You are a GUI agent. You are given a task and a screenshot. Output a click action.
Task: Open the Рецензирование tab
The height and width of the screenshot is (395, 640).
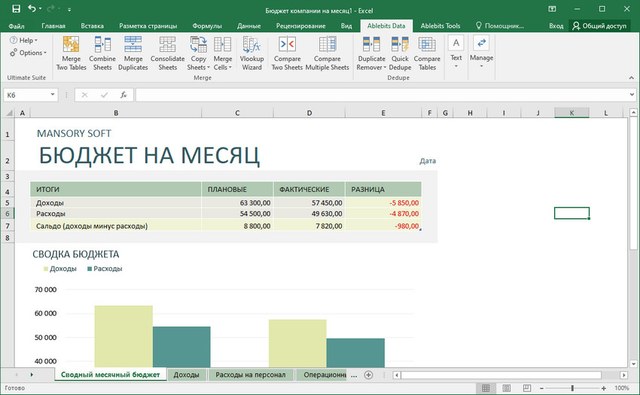300,26
